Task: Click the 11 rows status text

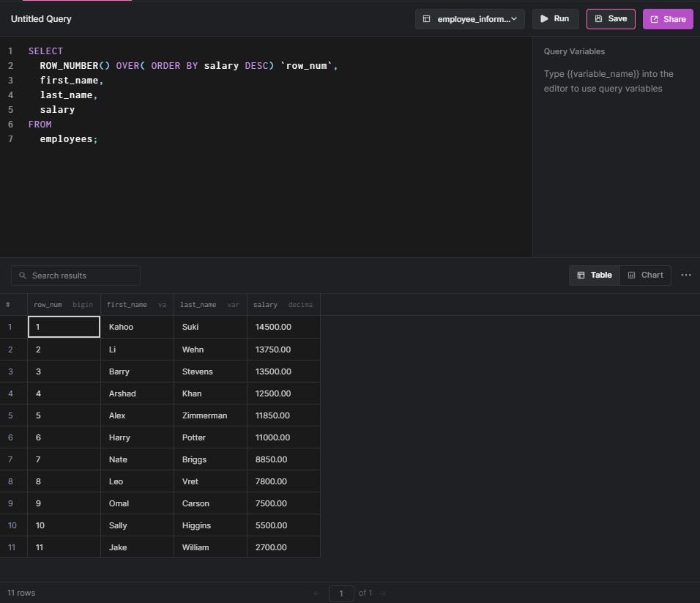Action: (x=21, y=593)
